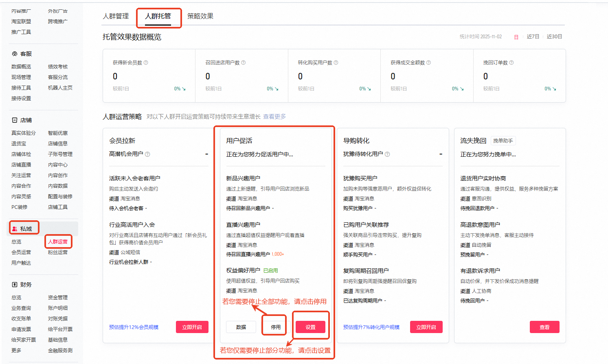Select the 近30日 time range
Image resolution: width=608 pixels, height=364 pixels.
click(554, 37)
